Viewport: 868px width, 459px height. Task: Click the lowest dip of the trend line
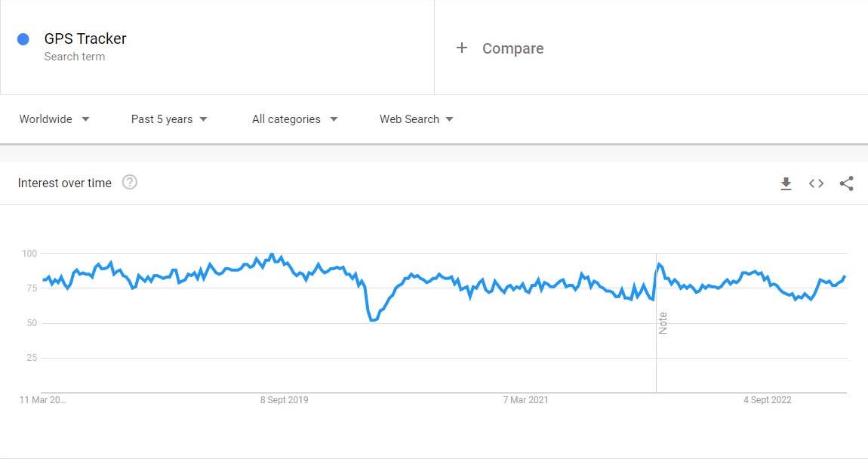pyautogui.click(x=373, y=320)
